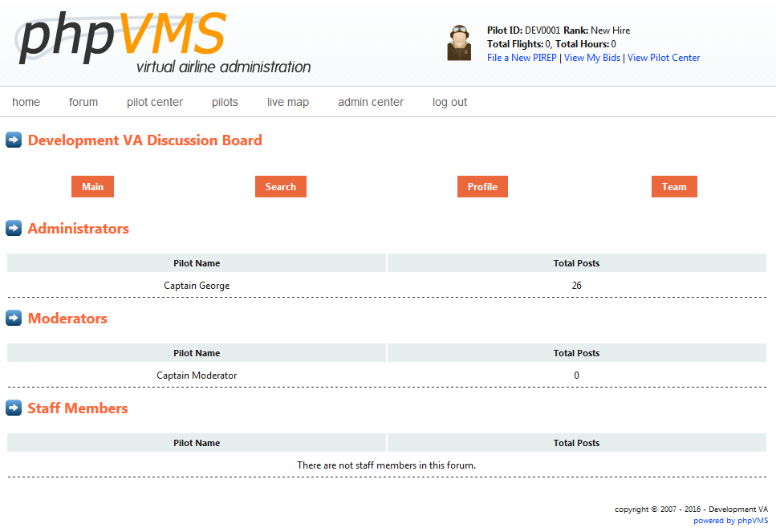Click the Moderators heading
The image size is (776, 532).
click(67, 319)
